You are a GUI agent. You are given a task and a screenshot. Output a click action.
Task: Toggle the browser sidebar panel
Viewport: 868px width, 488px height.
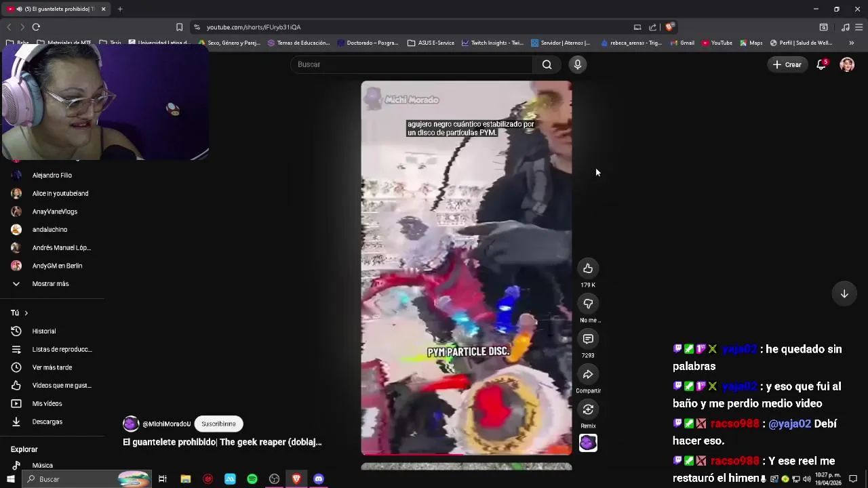(823, 27)
